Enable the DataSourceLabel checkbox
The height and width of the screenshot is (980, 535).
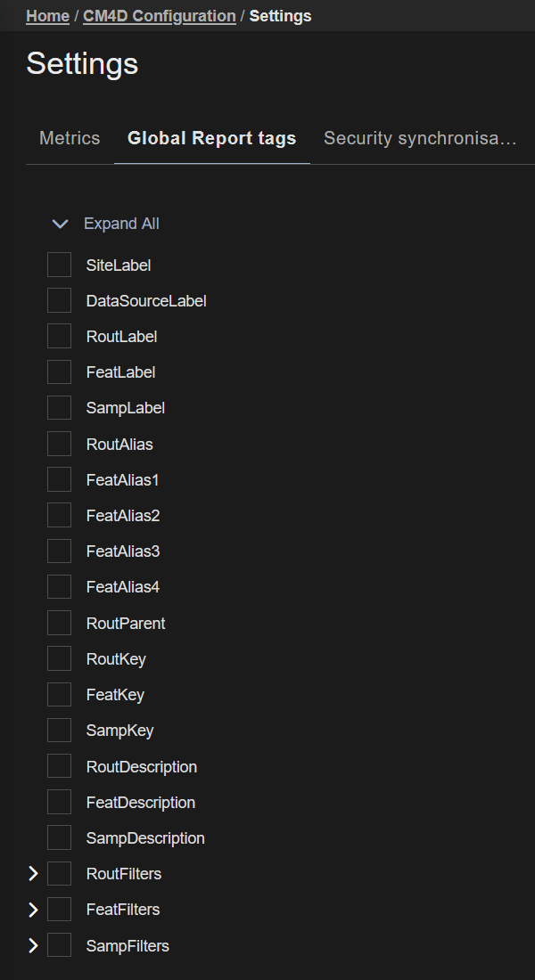[x=59, y=300]
